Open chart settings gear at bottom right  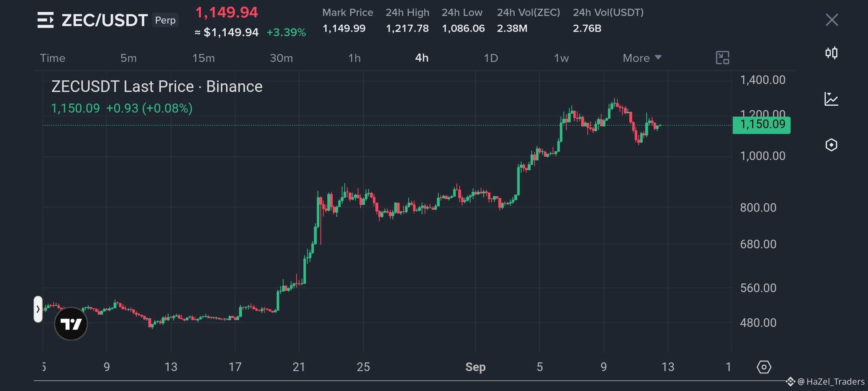click(764, 367)
